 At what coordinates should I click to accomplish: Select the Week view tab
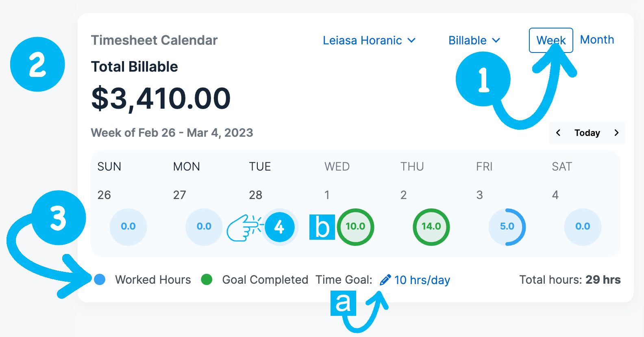[551, 40]
